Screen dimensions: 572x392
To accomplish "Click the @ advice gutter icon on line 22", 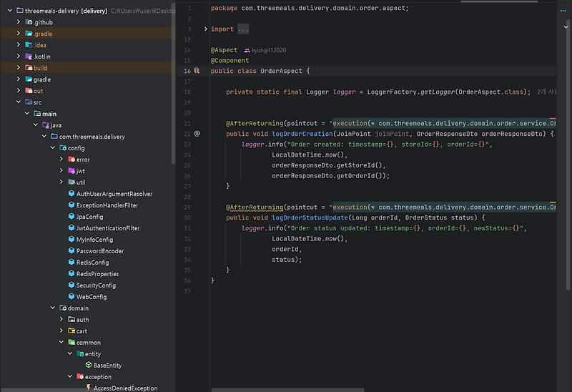I will tap(197, 133).
